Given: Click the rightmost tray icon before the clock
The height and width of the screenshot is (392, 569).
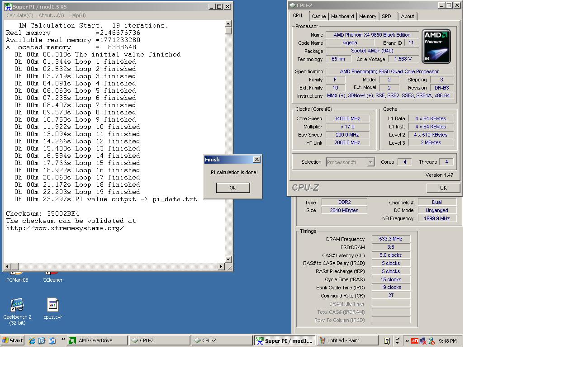Looking at the screenshot, I should point(431,341).
